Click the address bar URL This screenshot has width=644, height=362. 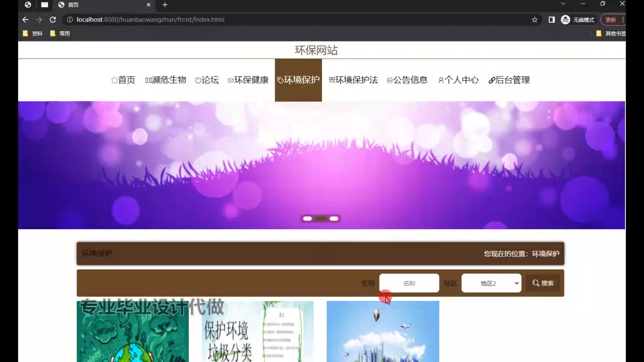pyautogui.click(x=150, y=20)
